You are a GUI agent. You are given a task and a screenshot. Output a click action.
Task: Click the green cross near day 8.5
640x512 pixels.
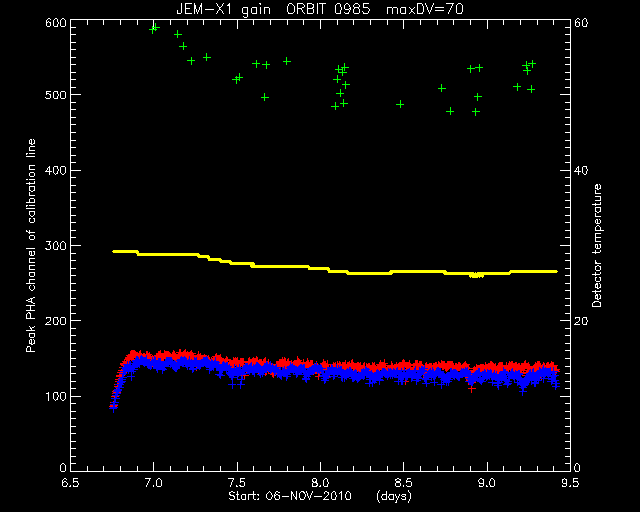pyautogui.click(x=400, y=105)
